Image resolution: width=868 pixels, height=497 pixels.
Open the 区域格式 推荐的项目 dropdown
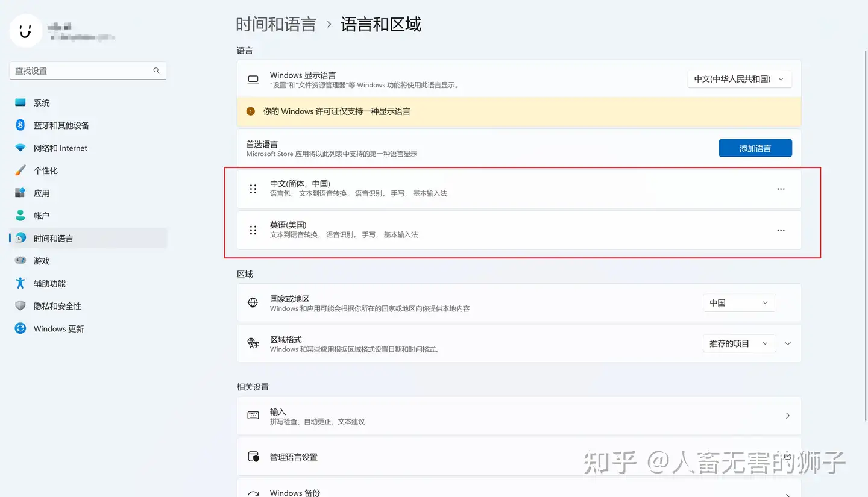tap(740, 343)
